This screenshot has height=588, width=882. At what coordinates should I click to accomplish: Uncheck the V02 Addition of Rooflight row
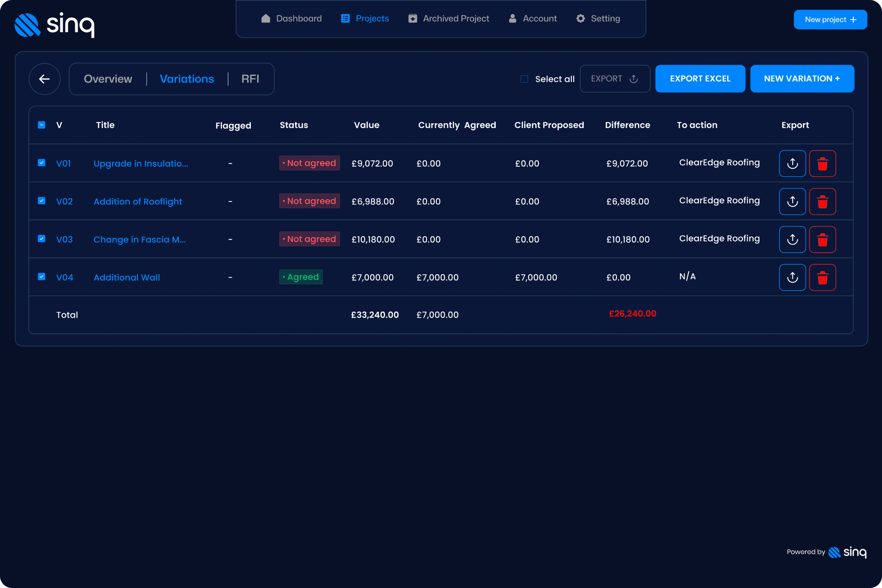pos(41,201)
